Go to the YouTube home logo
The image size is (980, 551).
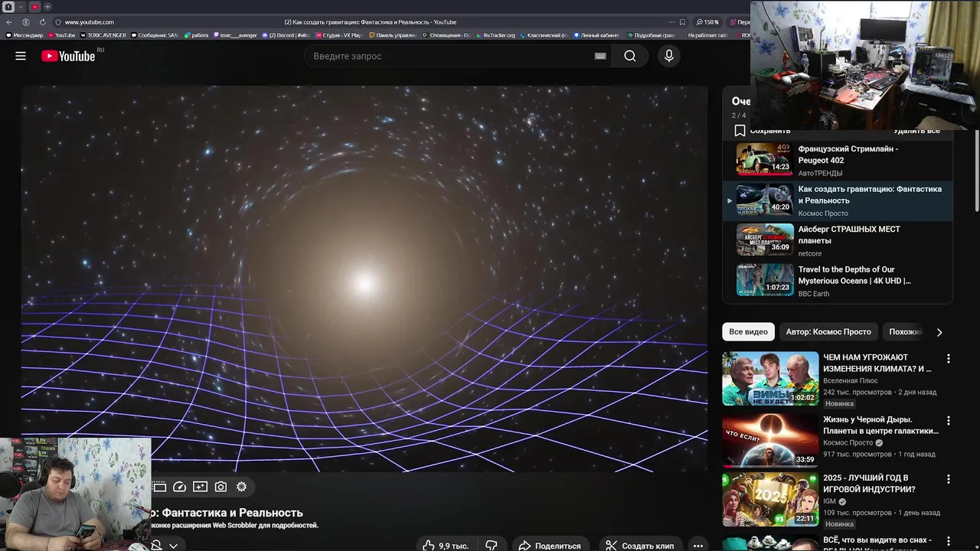point(69,56)
